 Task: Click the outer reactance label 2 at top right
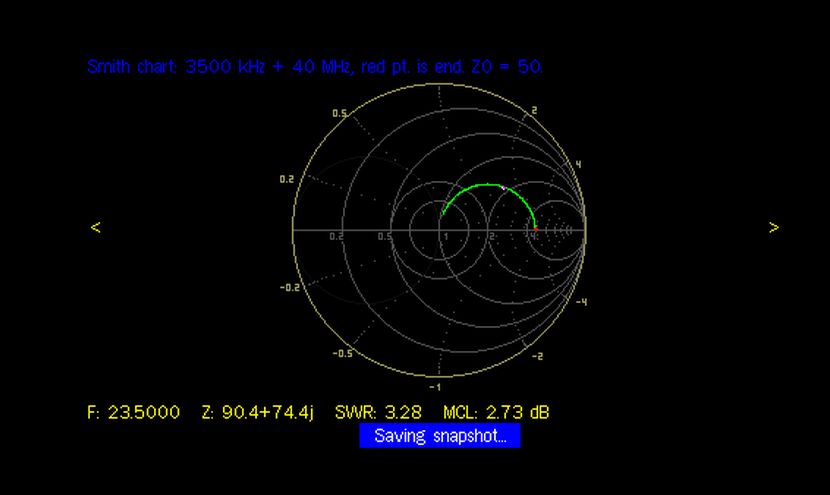tap(535, 110)
